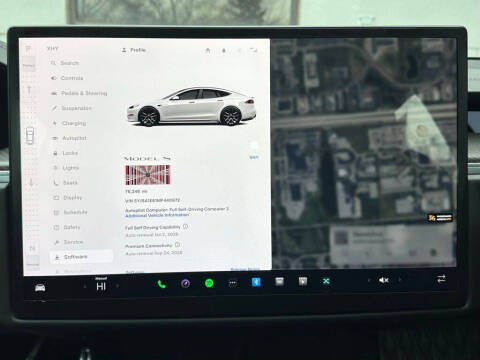This screenshot has height=360, width=480.
Task: Open the Search field in settings menu
Action: tap(65, 63)
